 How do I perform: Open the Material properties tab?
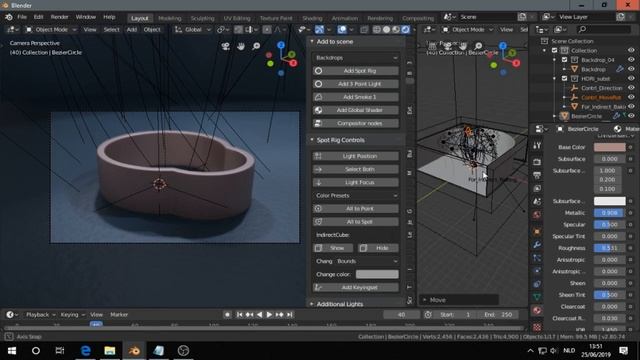click(x=537, y=310)
